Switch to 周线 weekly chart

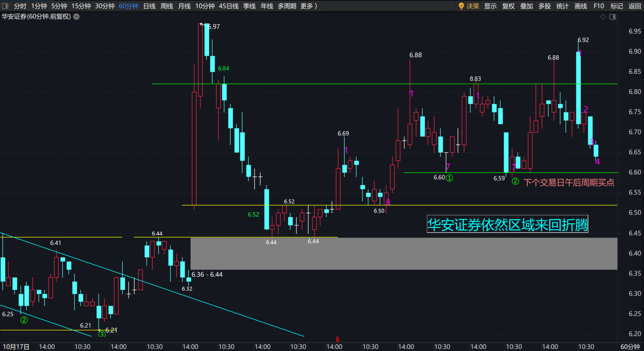(167, 6)
